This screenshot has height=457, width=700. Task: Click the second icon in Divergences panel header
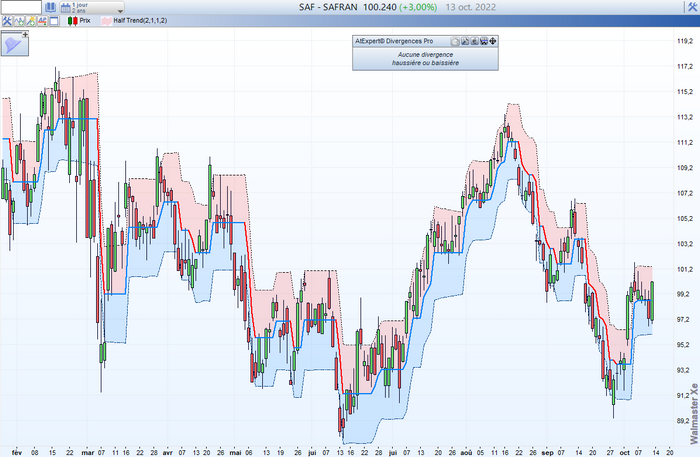point(463,41)
